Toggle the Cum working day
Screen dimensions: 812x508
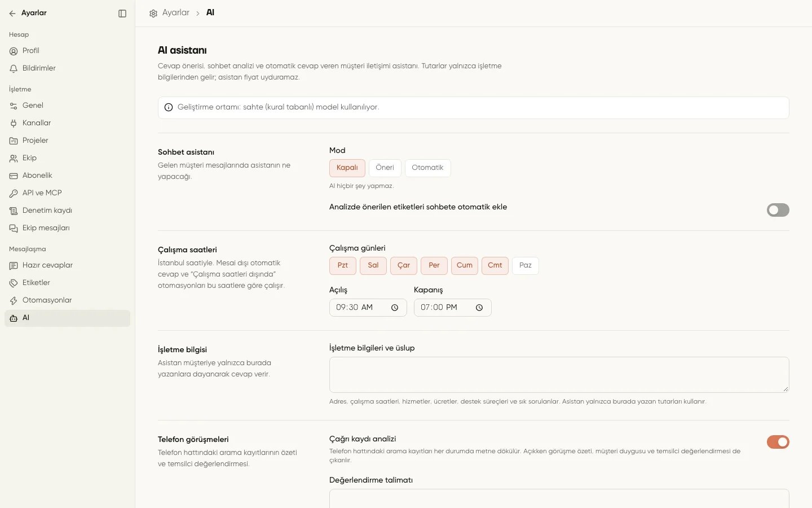465,265
